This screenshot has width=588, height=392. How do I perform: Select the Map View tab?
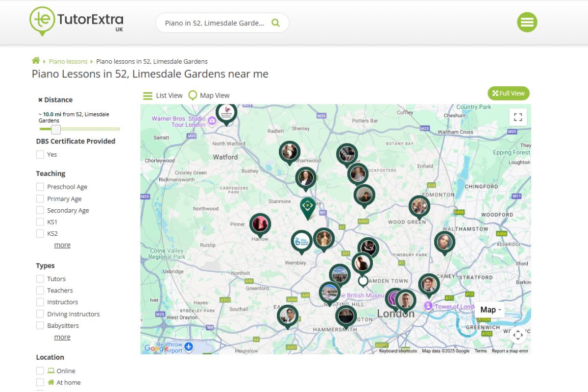(x=209, y=96)
